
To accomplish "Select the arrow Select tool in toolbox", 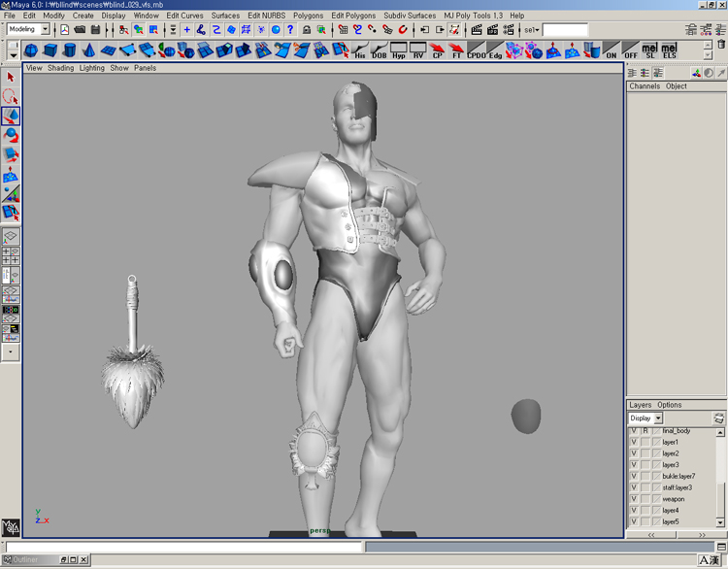I will [11, 78].
